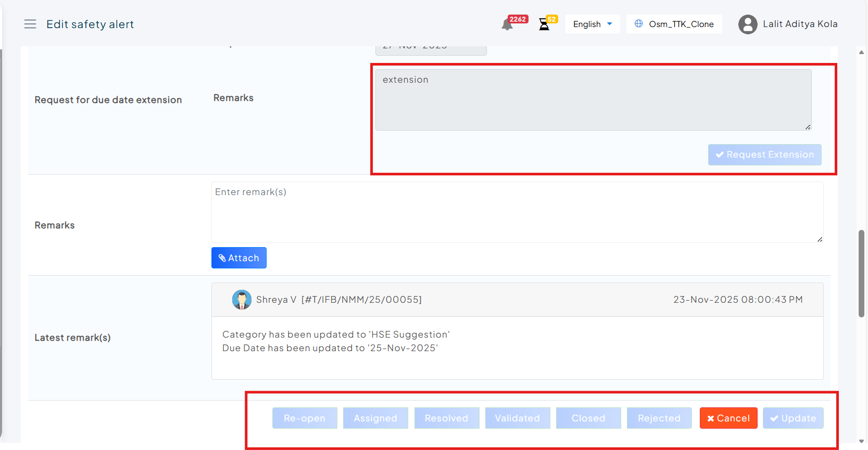Expand the English language dropdown

click(592, 24)
